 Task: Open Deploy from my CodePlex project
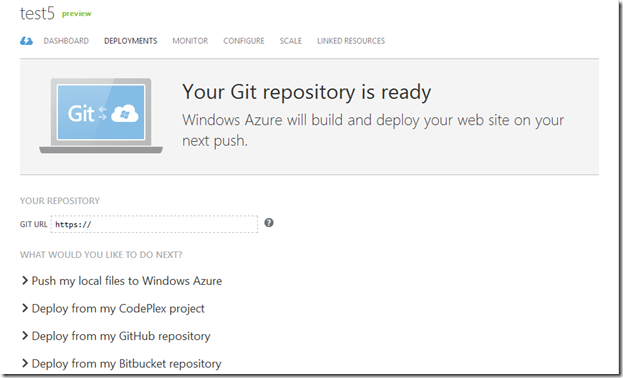(x=118, y=309)
